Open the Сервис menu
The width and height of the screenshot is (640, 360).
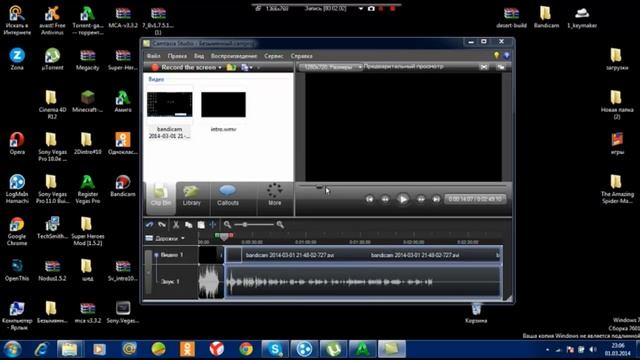273,56
